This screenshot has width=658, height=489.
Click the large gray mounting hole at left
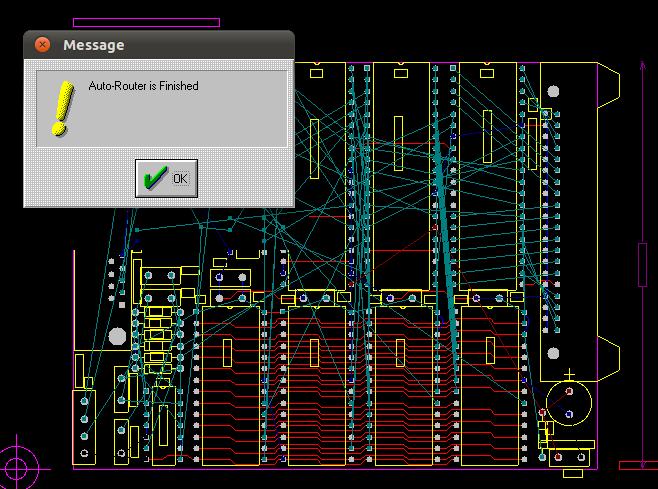point(117,336)
